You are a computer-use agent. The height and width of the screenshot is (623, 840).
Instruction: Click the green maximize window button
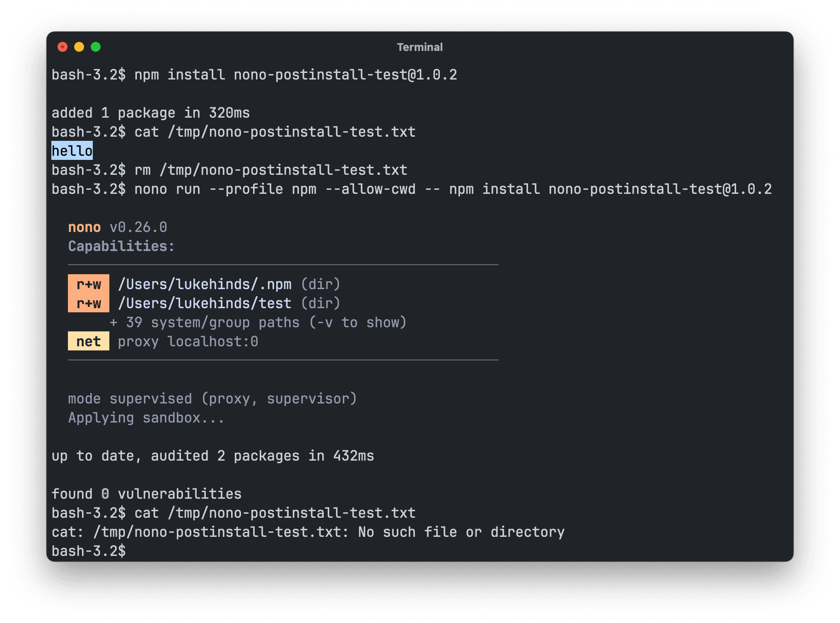(x=96, y=47)
